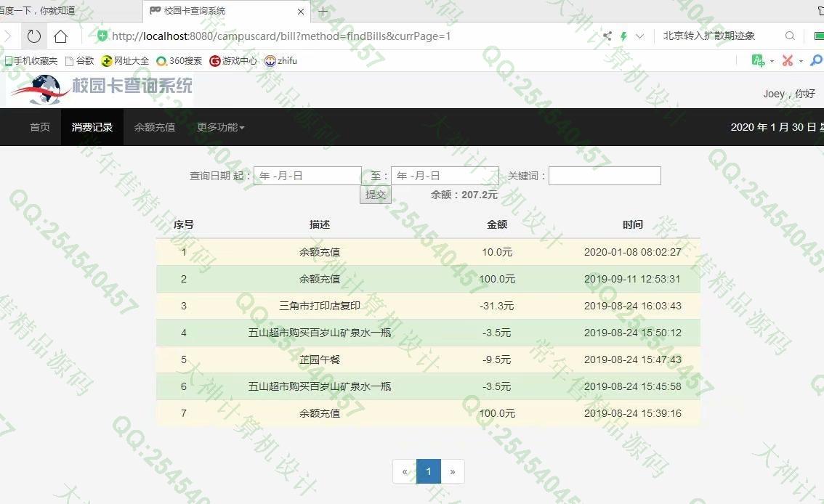Click the URL address bar
Image resolution: width=824 pixels, height=504 pixels.
281,36
